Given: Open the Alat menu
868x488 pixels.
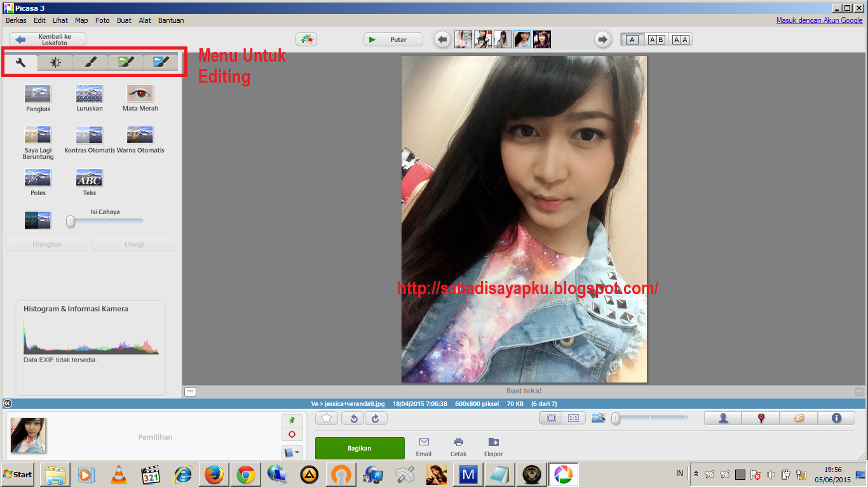Looking at the screenshot, I should [x=145, y=20].
